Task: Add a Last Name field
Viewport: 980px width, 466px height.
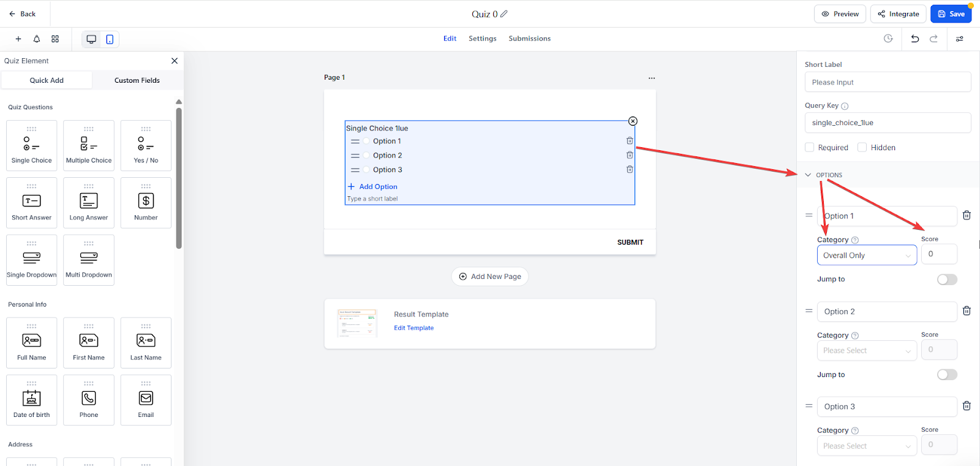Action: point(146,343)
